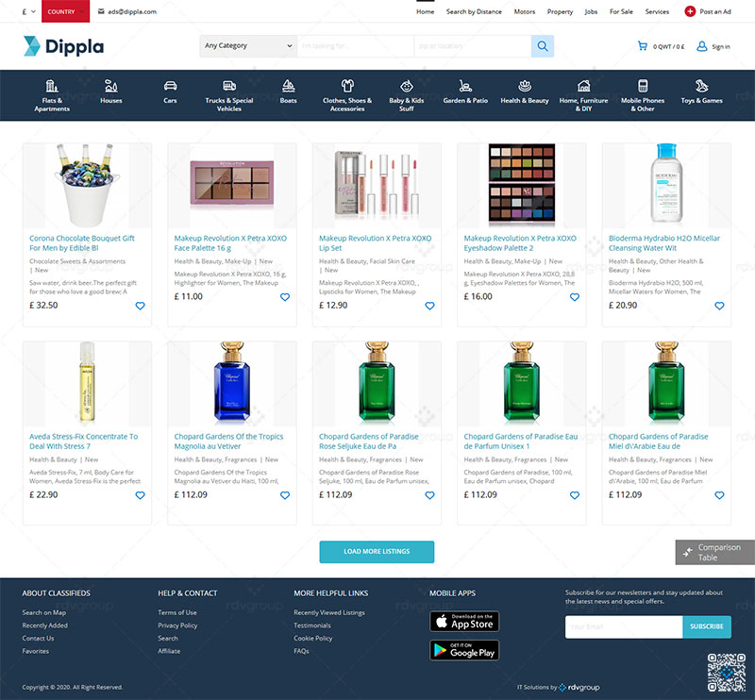Open the Chopard Gardens Eau de Parfum Unisex title

[x=521, y=442]
